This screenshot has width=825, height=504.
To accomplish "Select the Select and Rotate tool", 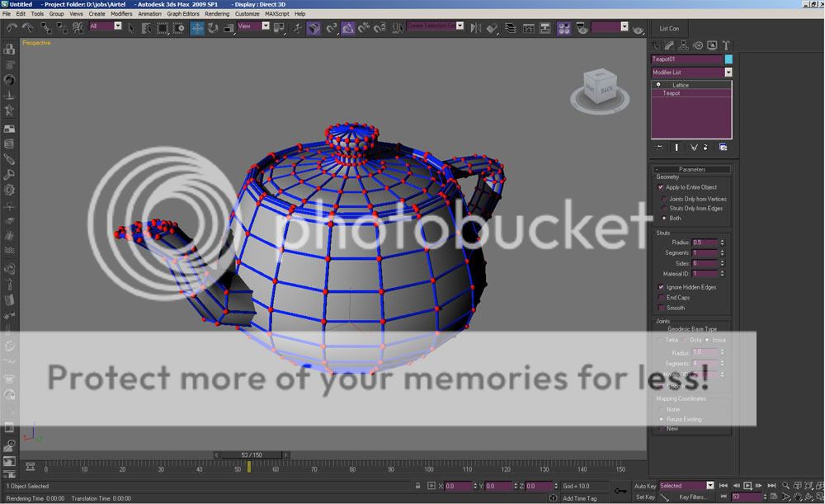I will click(x=213, y=27).
